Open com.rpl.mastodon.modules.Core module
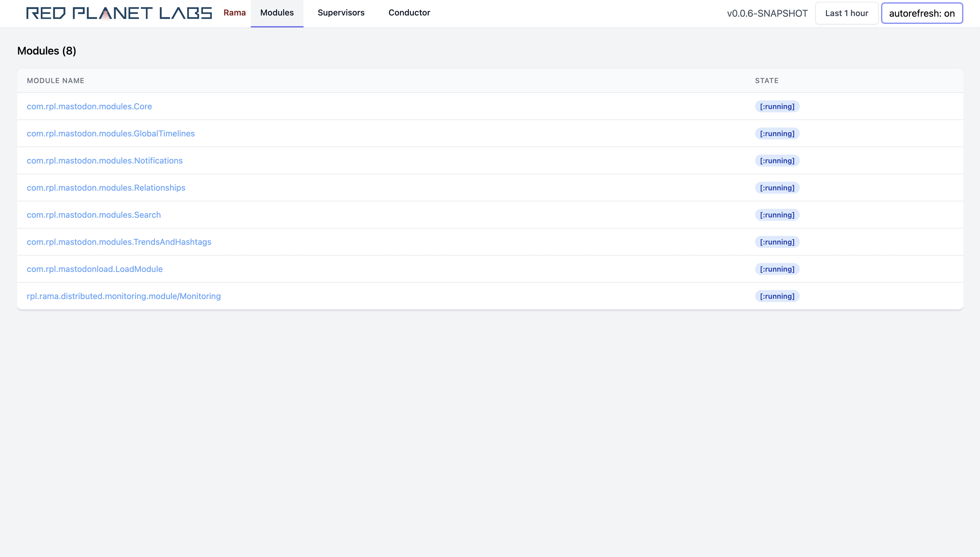 click(89, 106)
